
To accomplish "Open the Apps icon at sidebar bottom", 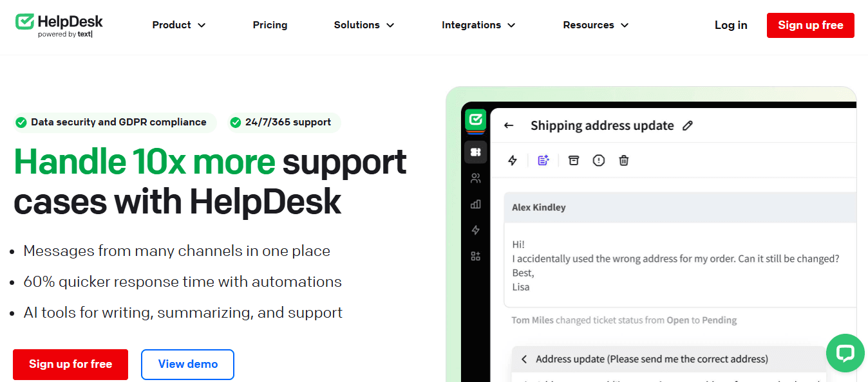I will click(x=475, y=255).
